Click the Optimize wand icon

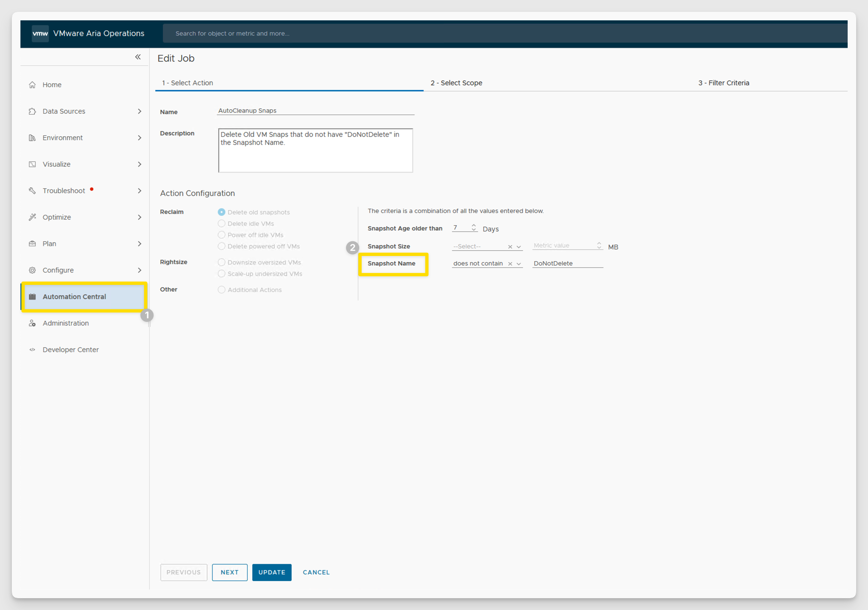[x=32, y=217]
